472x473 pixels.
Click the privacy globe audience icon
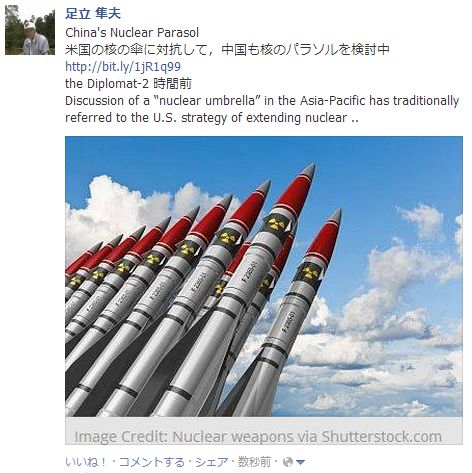coord(288,462)
